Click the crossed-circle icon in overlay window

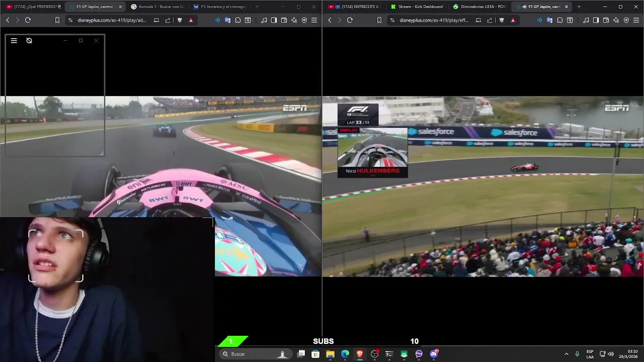tap(29, 41)
